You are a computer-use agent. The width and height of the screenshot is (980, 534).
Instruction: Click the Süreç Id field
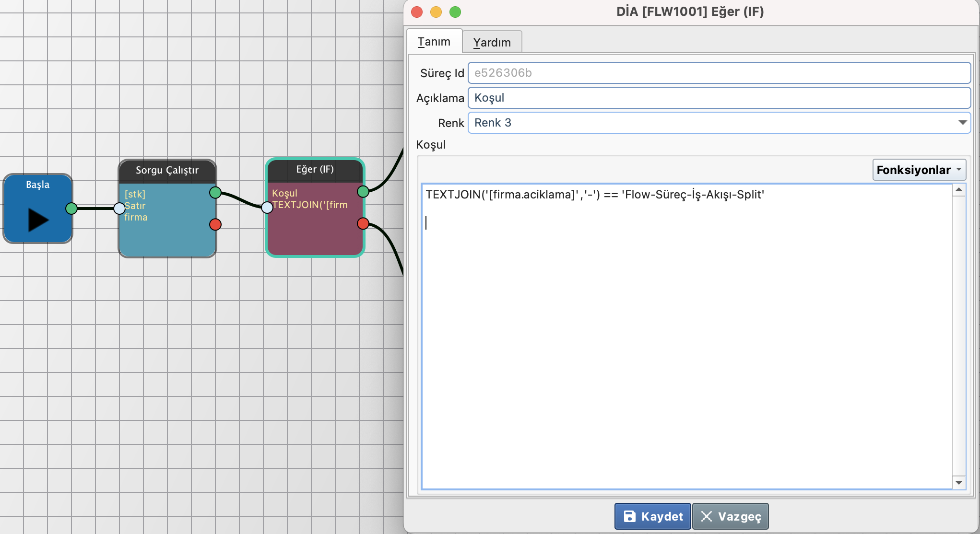pos(719,73)
